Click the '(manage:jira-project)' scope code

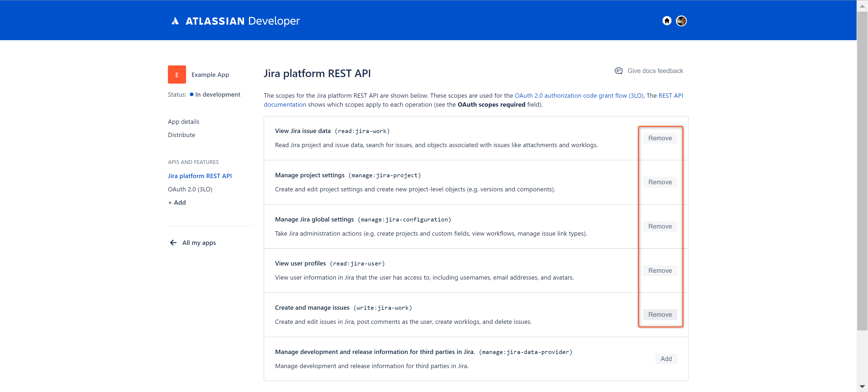(x=385, y=175)
